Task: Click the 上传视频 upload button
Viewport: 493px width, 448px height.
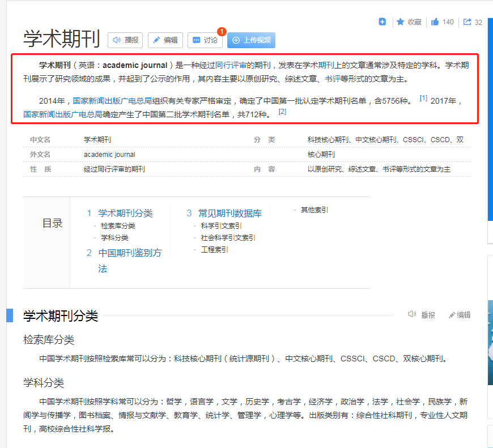Action: click(251, 40)
